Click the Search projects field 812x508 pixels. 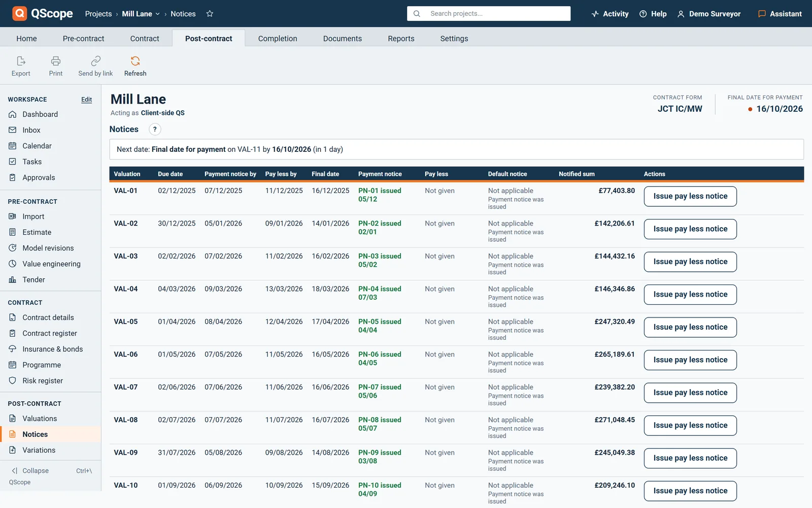(489, 14)
